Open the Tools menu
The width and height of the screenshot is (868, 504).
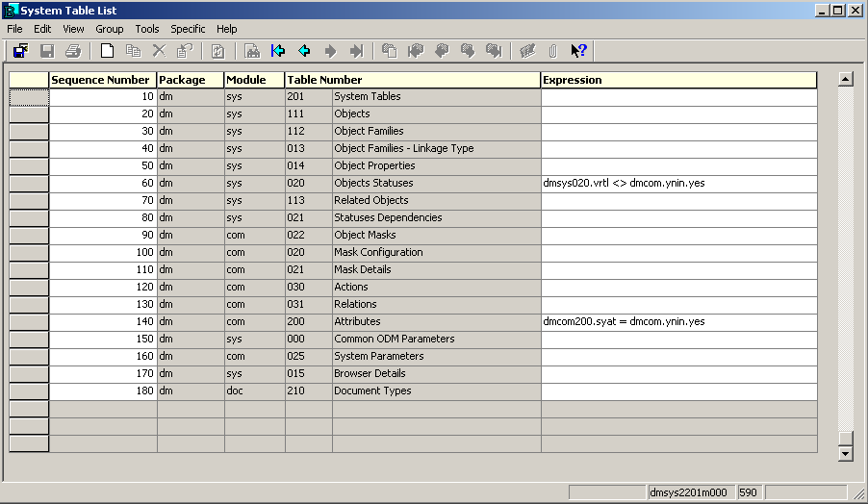147,29
